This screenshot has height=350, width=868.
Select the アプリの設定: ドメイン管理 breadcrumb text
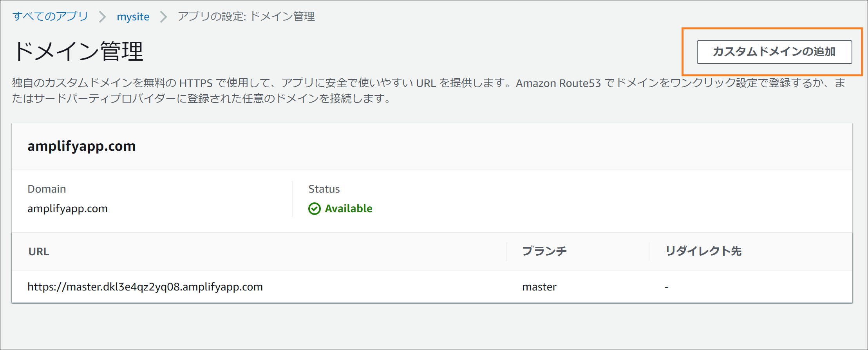pyautogui.click(x=246, y=16)
